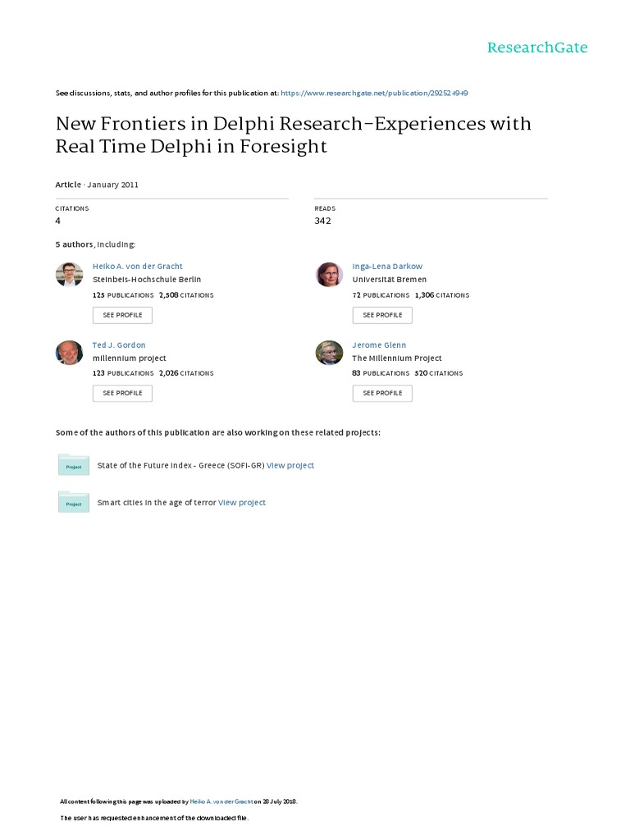Click Heiko A. von der Gracht's profile photo
630x840 pixels.
click(x=70, y=274)
